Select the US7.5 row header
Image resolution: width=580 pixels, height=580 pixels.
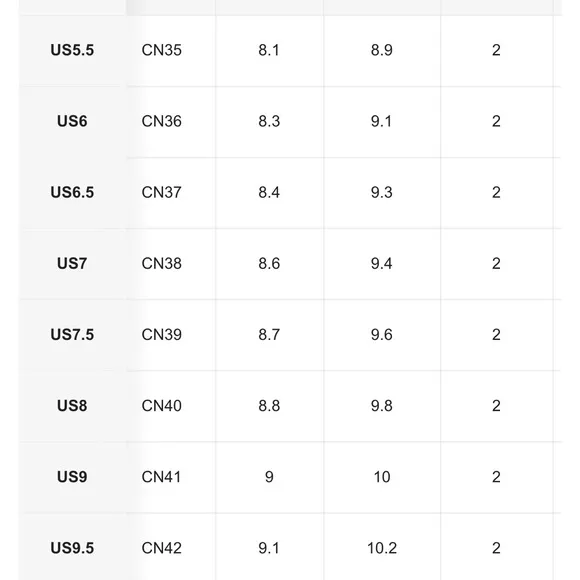tap(72, 334)
